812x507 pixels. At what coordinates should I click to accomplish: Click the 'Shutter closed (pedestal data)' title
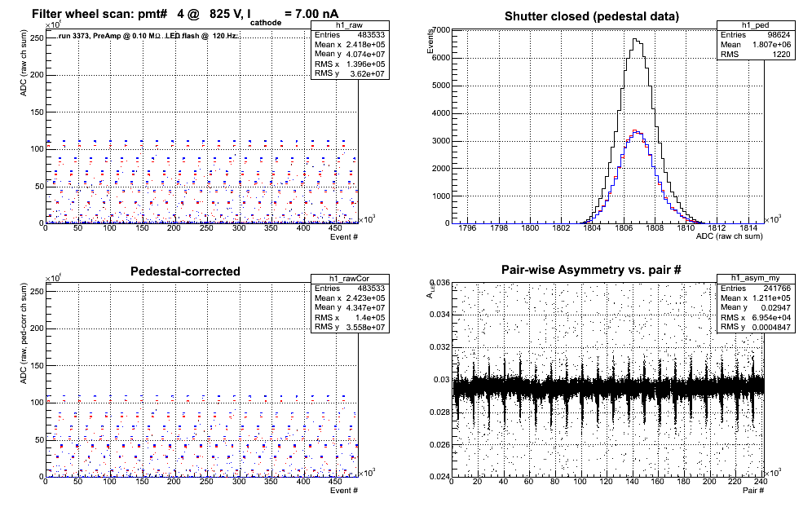(x=592, y=16)
